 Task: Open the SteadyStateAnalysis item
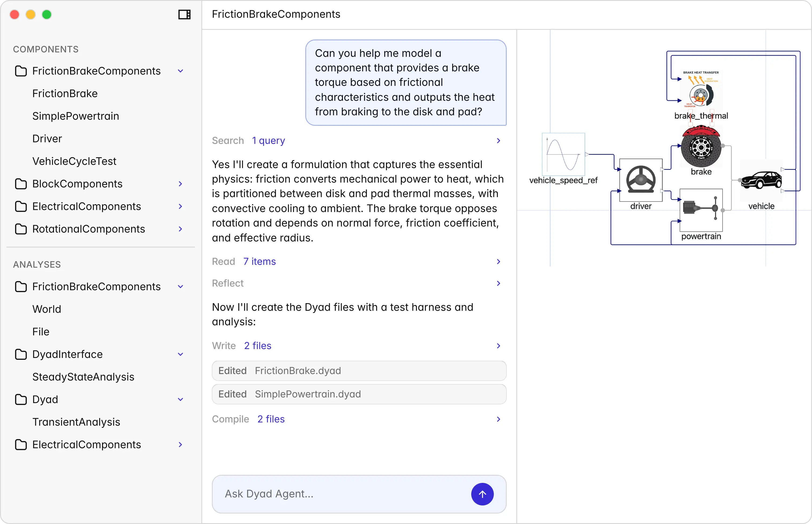click(x=83, y=377)
